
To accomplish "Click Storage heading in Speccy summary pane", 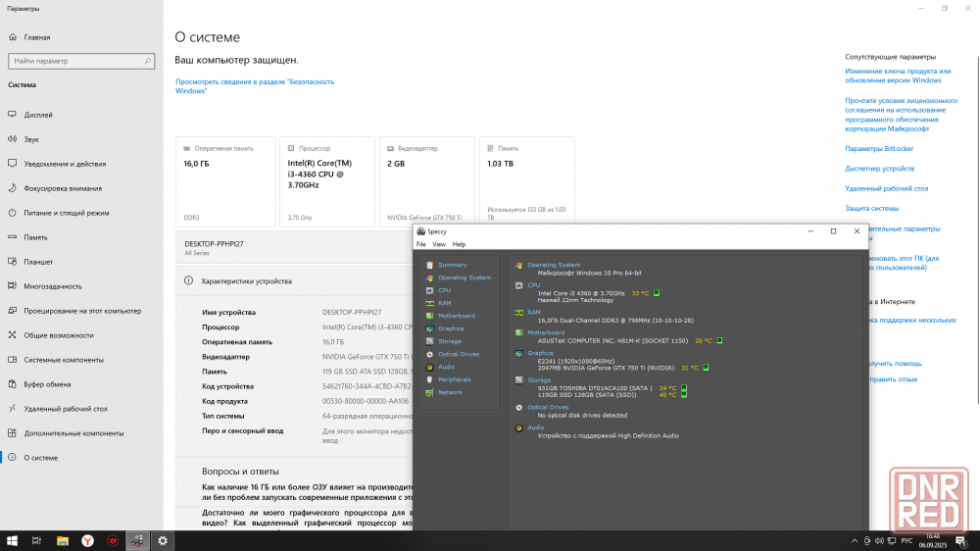I will pos(539,380).
